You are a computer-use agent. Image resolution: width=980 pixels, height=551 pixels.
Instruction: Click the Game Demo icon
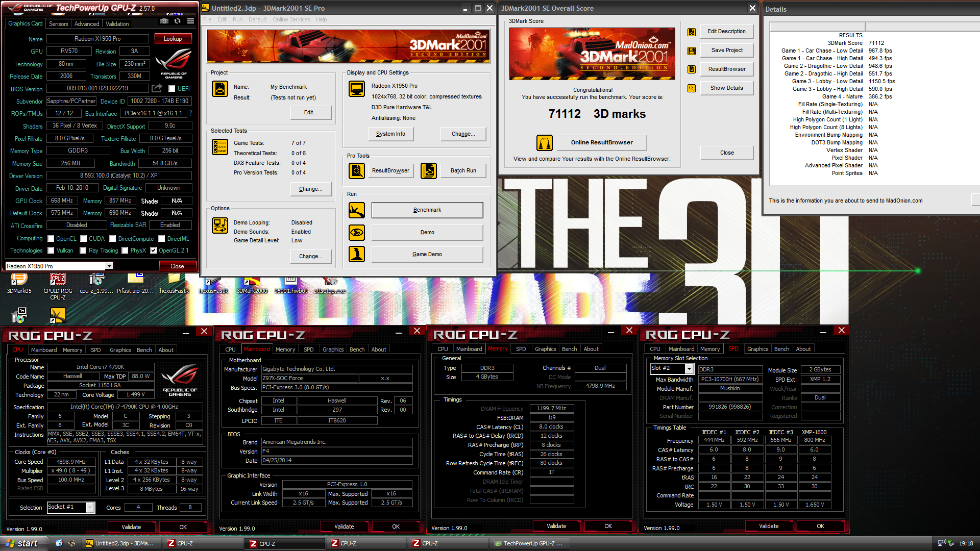tap(357, 254)
